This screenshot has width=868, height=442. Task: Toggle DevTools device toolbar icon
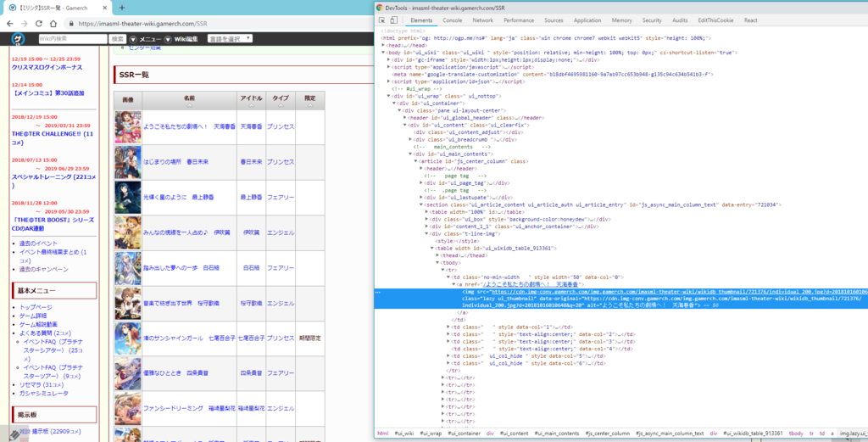393,20
